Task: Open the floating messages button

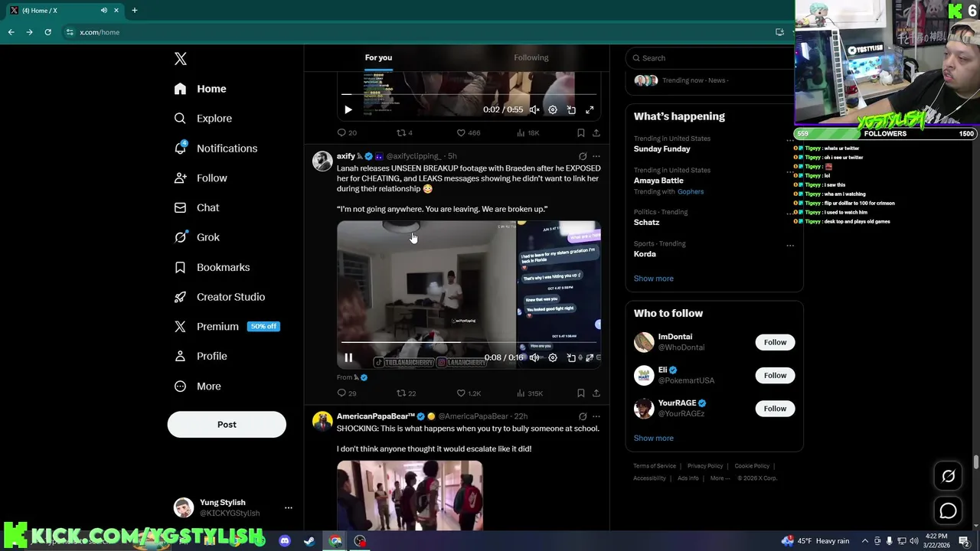Action: click(948, 510)
